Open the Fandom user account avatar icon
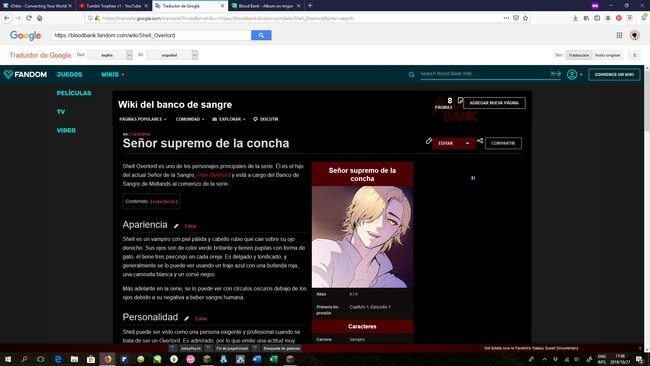The height and width of the screenshot is (366, 650). [572, 75]
